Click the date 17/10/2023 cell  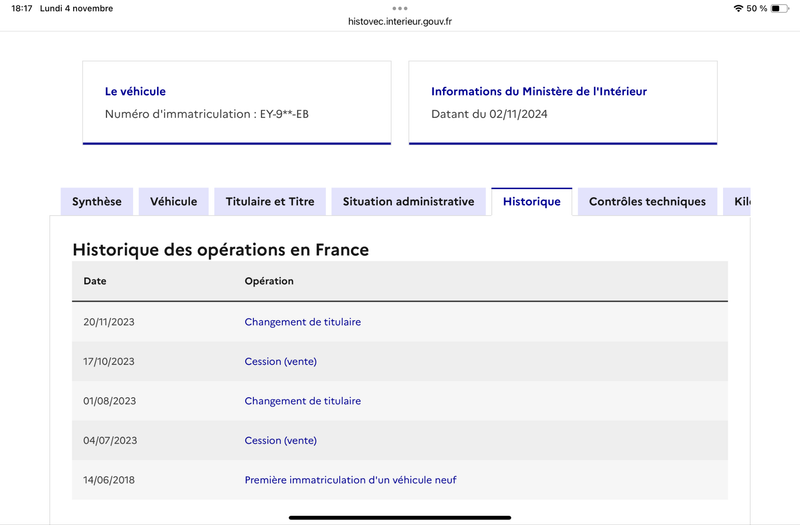109,361
